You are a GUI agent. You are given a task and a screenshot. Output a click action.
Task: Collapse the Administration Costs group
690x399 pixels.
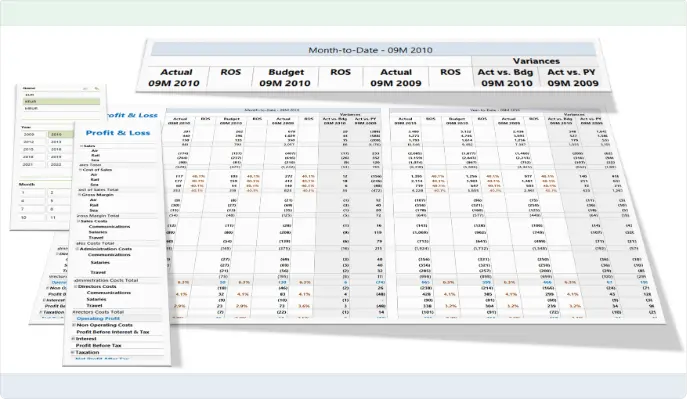(x=77, y=249)
